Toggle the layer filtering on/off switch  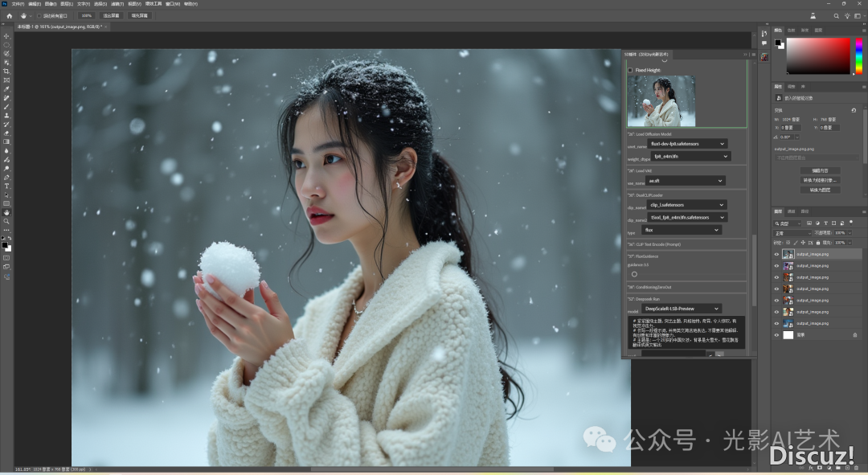pyautogui.click(x=851, y=223)
